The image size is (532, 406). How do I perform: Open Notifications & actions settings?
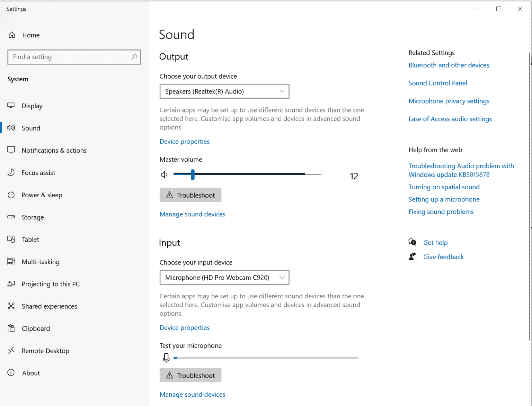click(54, 150)
